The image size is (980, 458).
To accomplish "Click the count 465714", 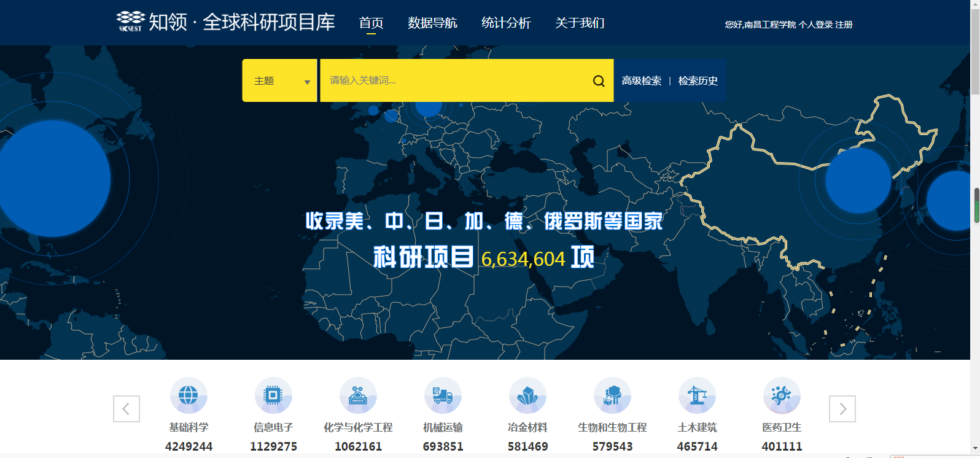I will pyautogui.click(x=697, y=446).
